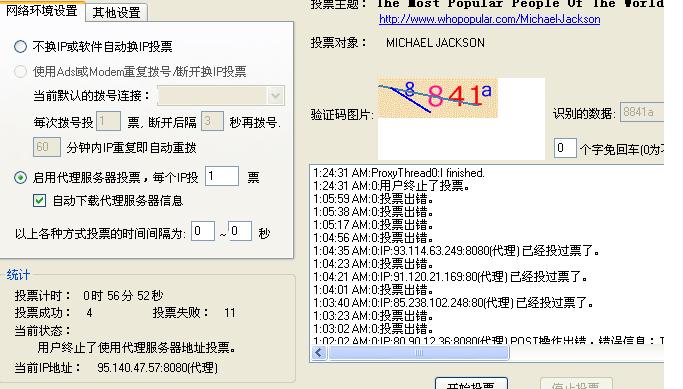Click the 60 分钟内IP重复 minutes field
The height and width of the screenshot is (389, 683).
(x=46, y=147)
